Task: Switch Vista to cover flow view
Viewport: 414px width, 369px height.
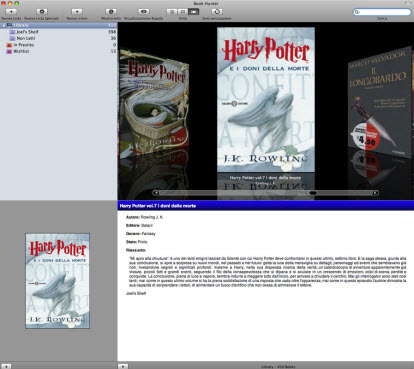Action: (x=194, y=12)
